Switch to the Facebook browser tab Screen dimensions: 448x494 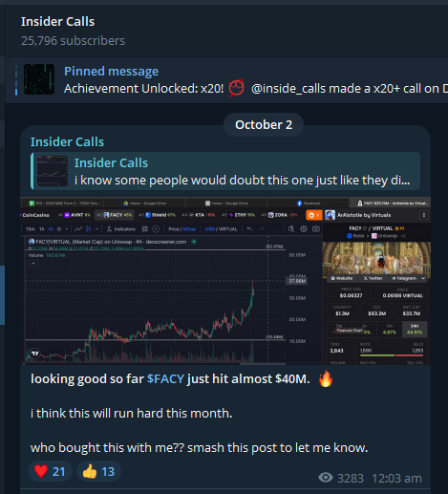[309, 203]
